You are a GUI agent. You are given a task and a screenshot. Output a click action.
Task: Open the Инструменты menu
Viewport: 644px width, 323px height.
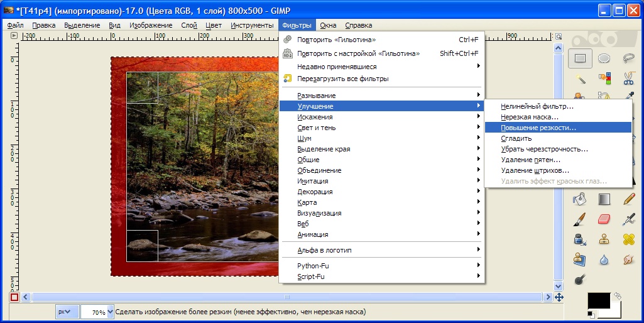252,26
